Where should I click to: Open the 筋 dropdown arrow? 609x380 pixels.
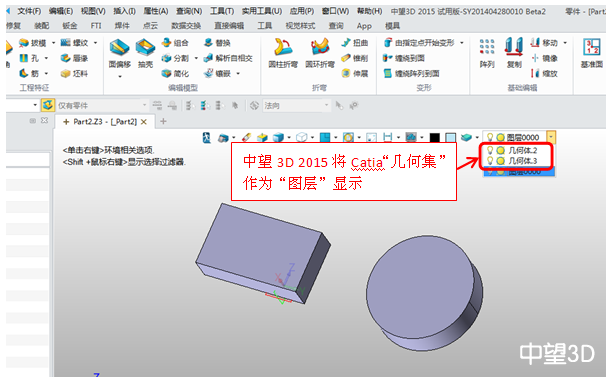point(46,73)
